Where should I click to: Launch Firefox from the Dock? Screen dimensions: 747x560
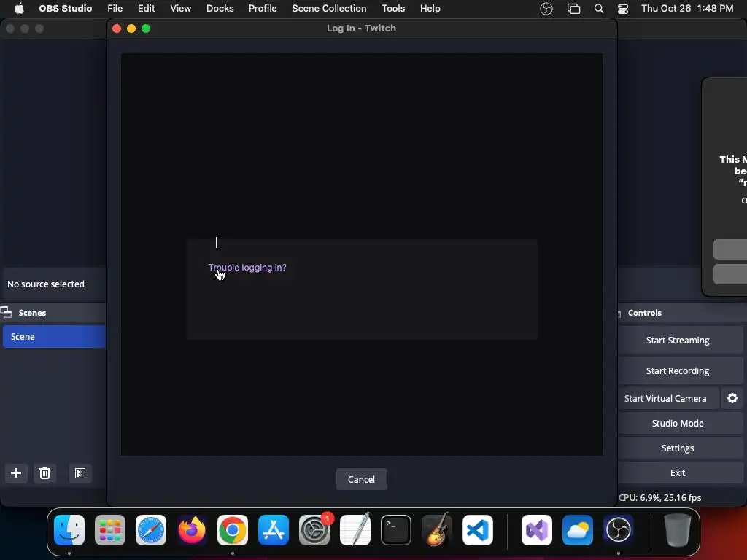(x=192, y=530)
